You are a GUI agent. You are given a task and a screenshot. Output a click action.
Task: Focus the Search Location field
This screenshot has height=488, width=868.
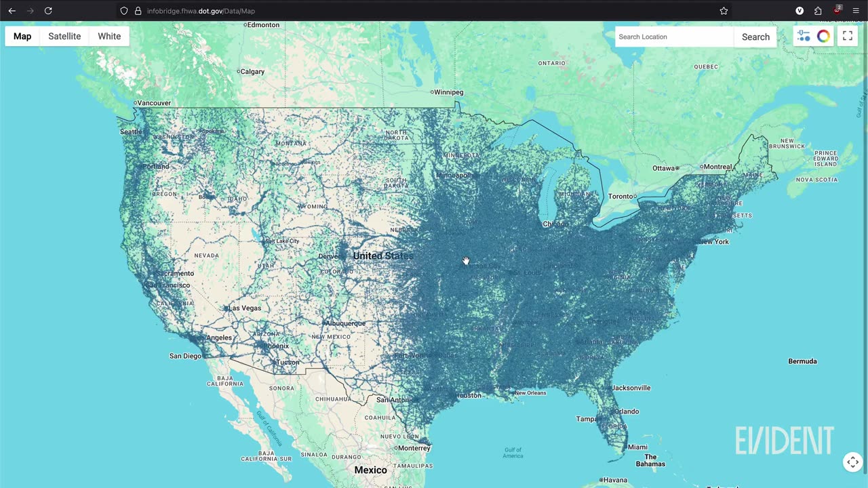click(x=674, y=37)
